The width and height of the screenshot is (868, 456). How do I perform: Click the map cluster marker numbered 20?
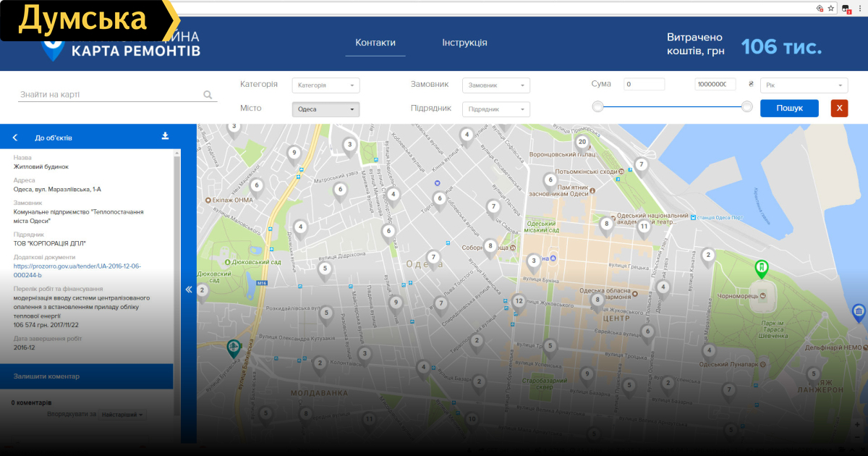582,143
